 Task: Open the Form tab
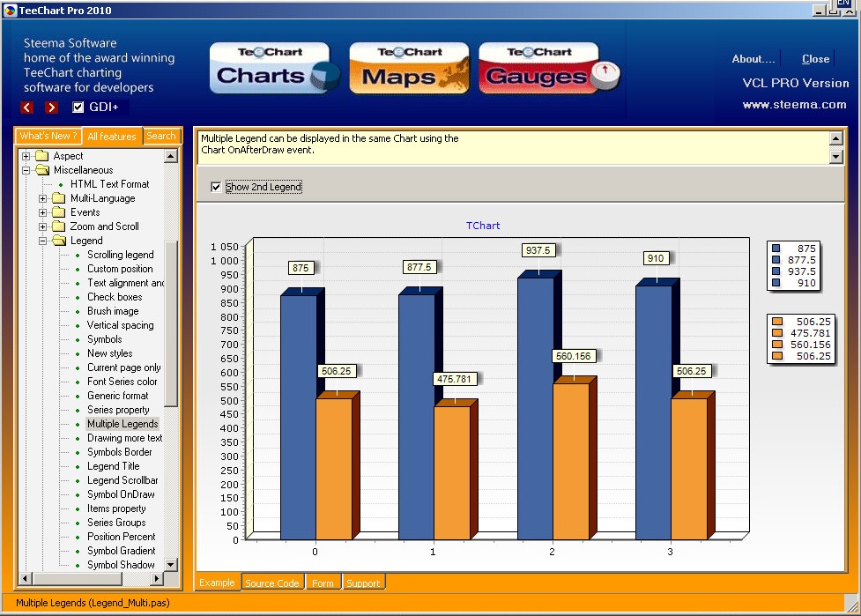pos(323,583)
